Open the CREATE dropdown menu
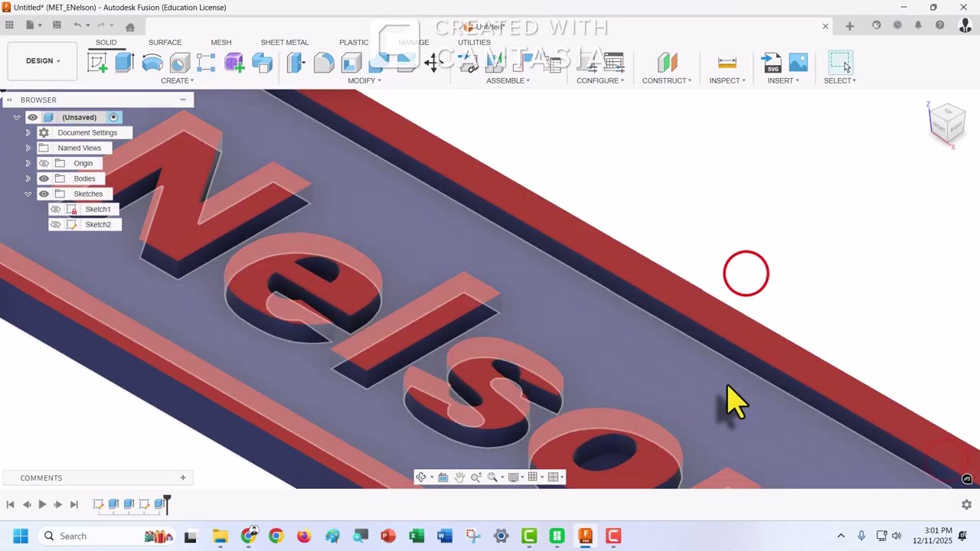 pyautogui.click(x=177, y=80)
